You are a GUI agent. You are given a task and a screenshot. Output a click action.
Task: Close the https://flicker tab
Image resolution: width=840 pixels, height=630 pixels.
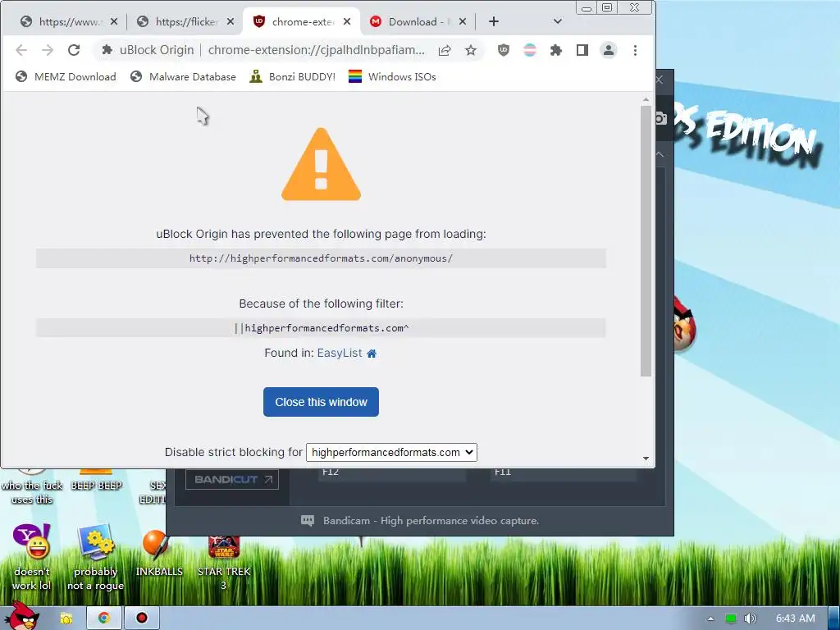pyautogui.click(x=231, y=21)
